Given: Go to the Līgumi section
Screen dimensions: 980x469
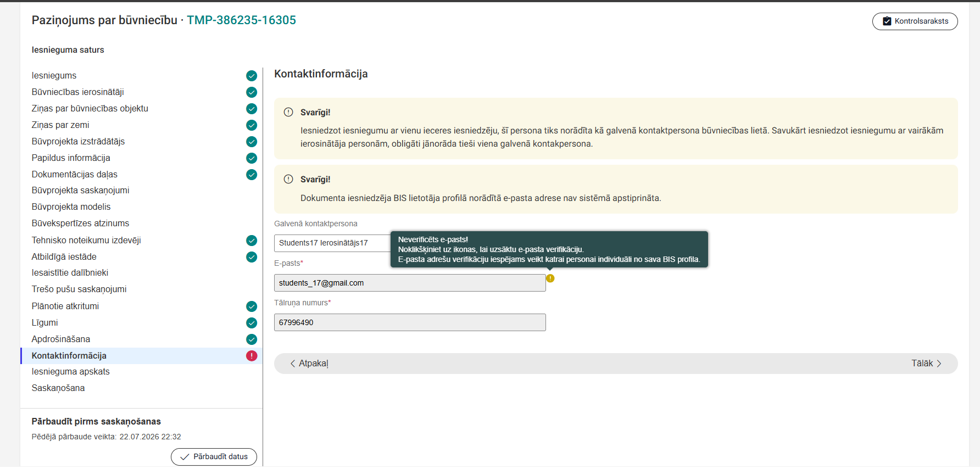Looking at the screenshot, I should click(44, 323).
